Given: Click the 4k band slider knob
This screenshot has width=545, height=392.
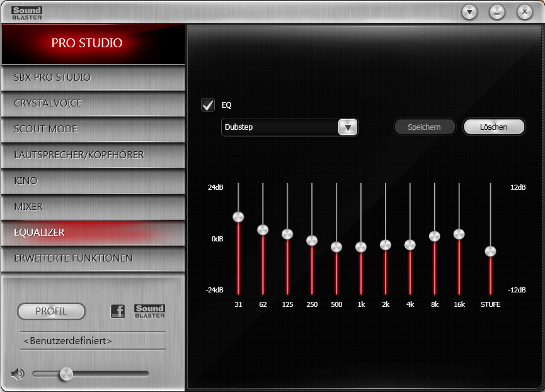Looking at the screenshot, I should (x=410, y=245).
